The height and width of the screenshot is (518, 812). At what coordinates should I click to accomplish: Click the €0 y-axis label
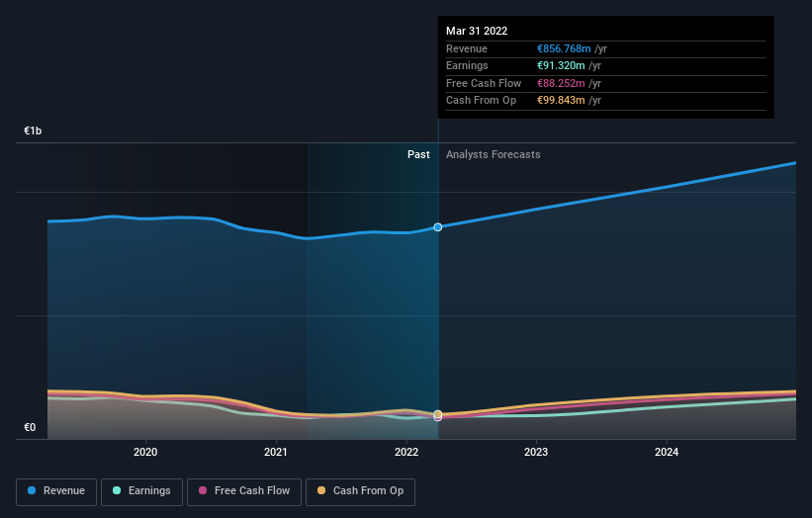(x=30, y=427)
